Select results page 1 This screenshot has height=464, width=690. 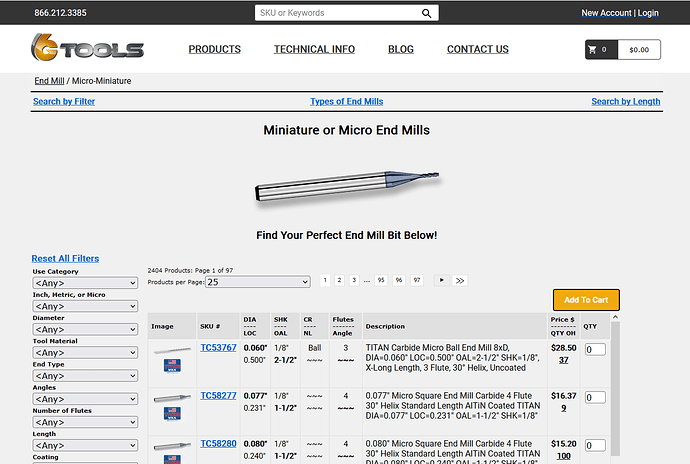coord(325,280)
